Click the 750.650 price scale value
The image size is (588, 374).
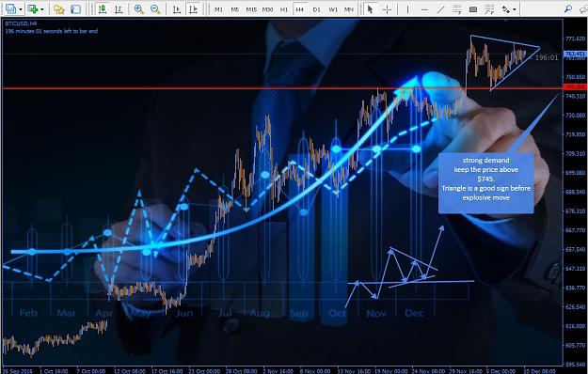pos(576,77)
